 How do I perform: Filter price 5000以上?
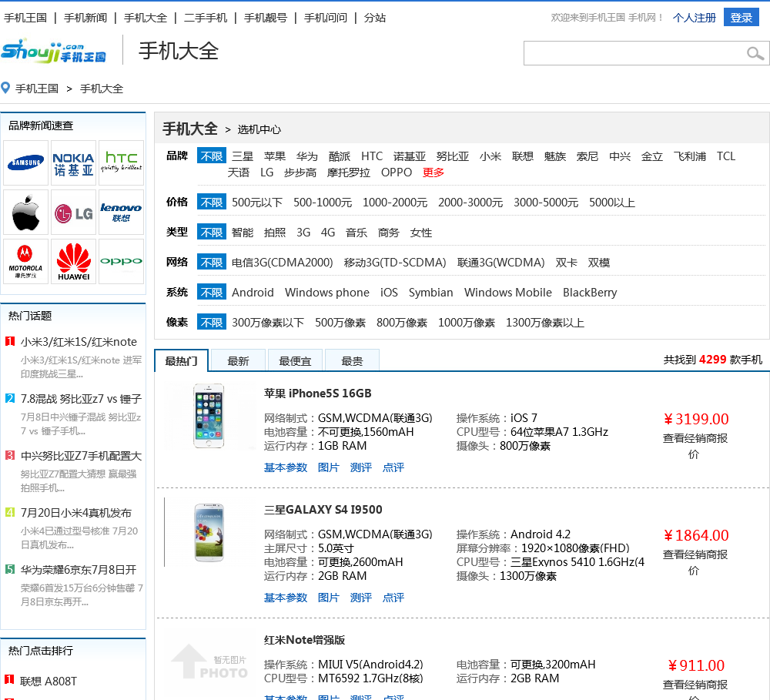tap(612, 203)
